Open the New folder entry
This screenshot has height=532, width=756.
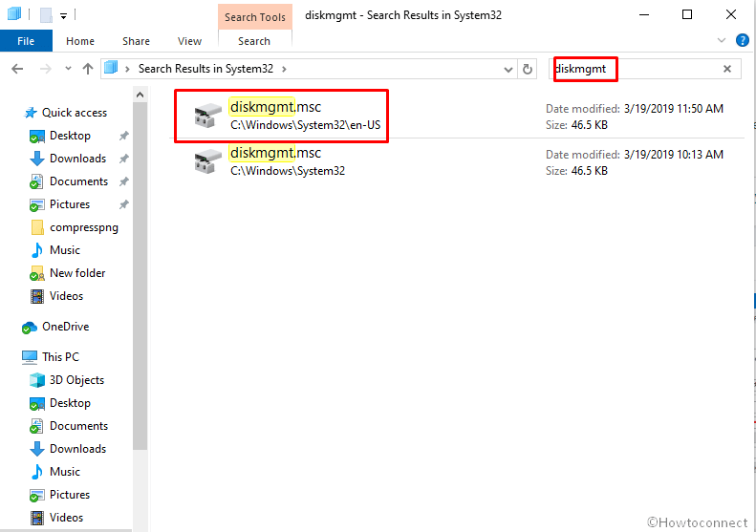coord(77,273)
